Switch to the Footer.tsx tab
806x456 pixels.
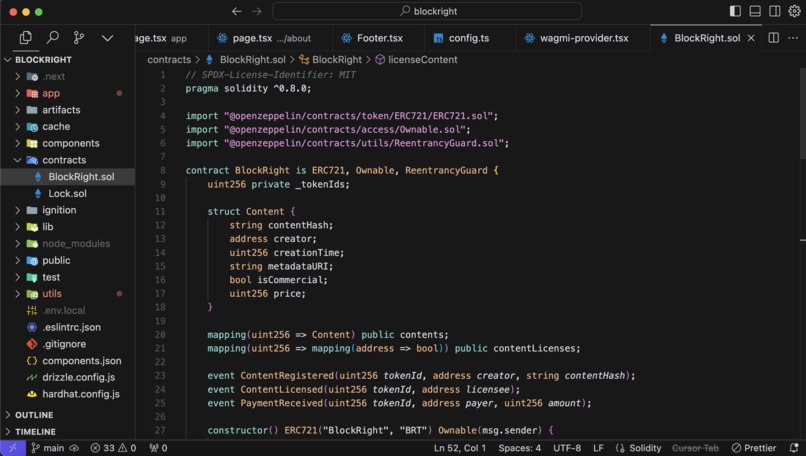tap(379, 38)
